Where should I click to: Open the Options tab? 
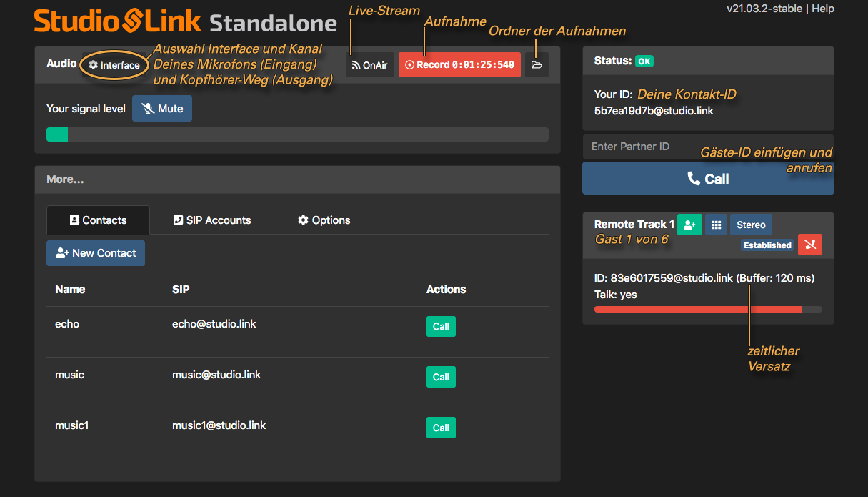[324, 220]
